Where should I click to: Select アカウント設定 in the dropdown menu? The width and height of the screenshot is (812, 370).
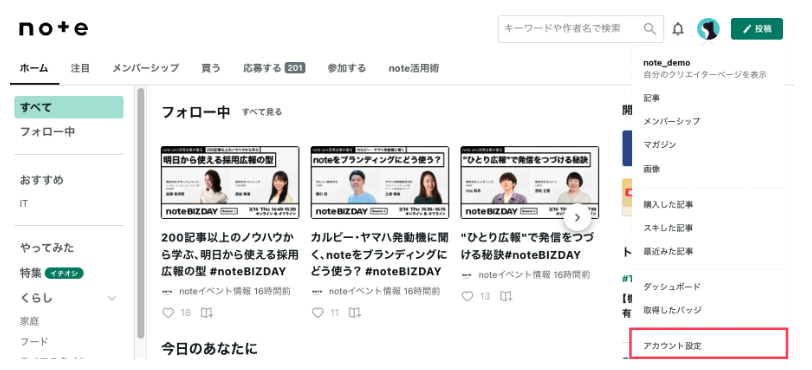point(708,343)
